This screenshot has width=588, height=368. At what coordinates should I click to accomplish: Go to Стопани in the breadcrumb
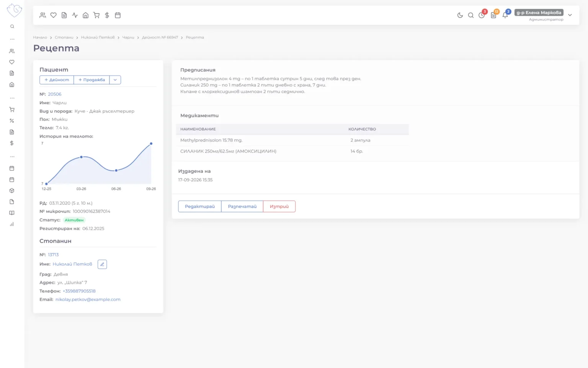64,38
